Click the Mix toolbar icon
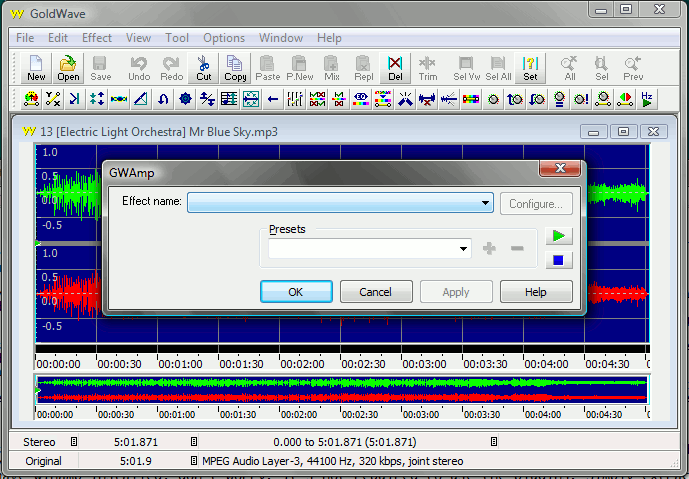689x479 pixels. pos(331,68)
